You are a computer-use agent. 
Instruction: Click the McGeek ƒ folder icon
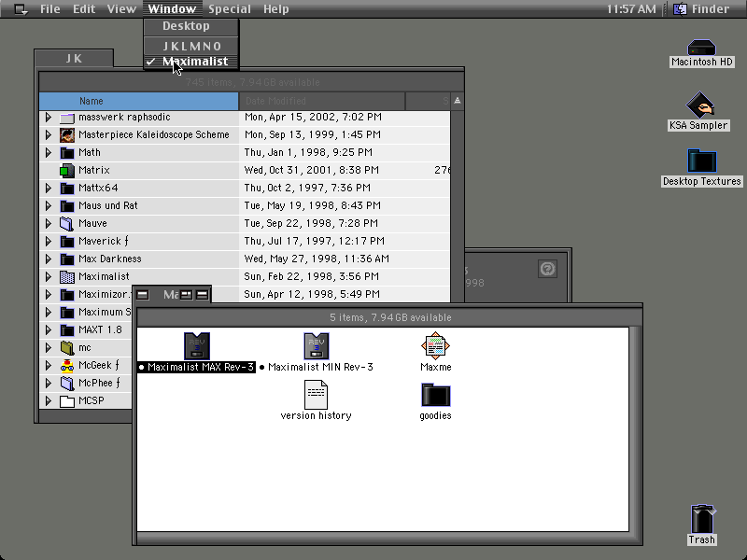(x=67, y=365)
